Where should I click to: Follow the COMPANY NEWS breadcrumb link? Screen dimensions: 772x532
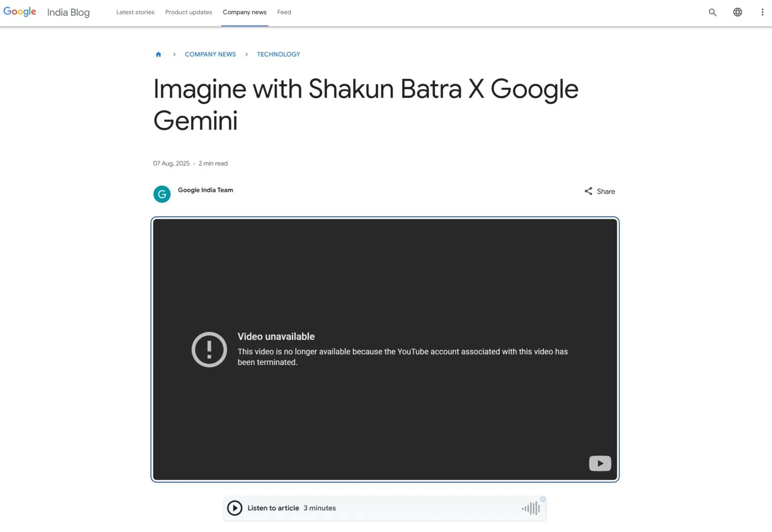click(210, 54)
